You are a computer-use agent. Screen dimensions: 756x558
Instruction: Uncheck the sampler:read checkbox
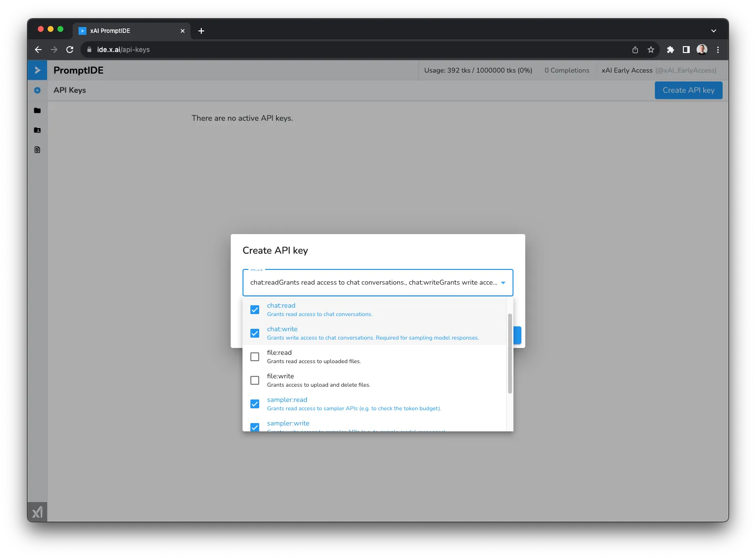[x=255, y=404]
